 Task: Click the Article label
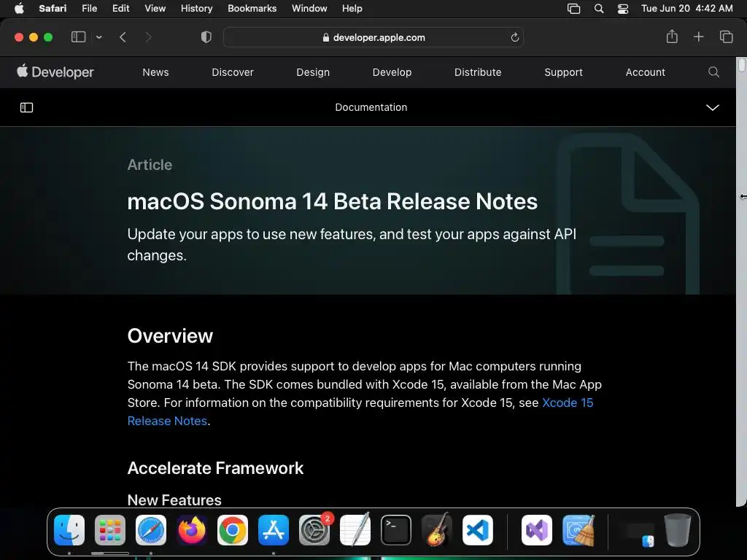tap(150, 165)
